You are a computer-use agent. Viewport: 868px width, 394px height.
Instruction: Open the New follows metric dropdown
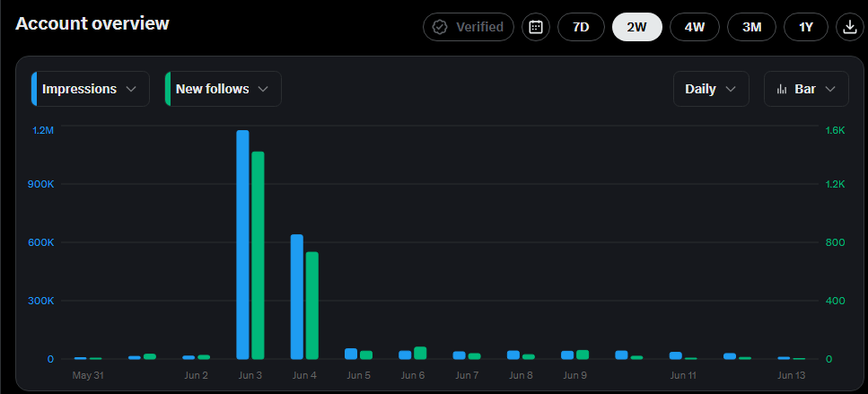tap(224, 89)
